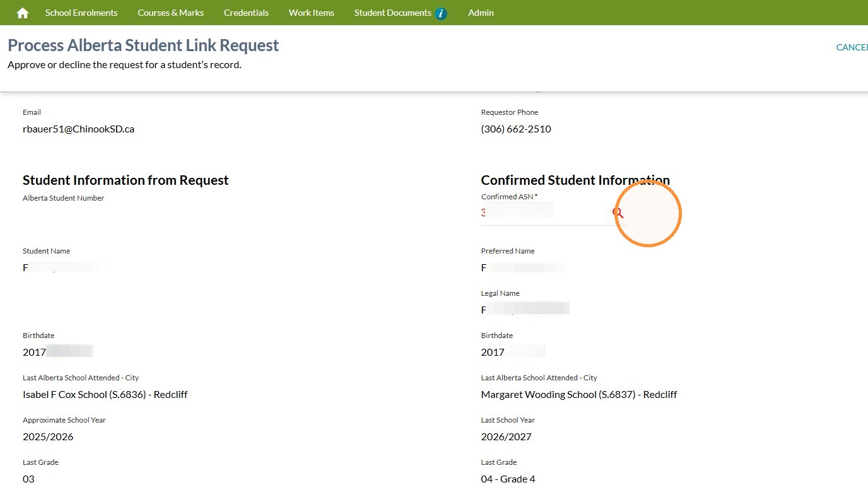Click the requestor phone number (306) 662-2510
Screen dimensions: 868x485
pos(516,129)
